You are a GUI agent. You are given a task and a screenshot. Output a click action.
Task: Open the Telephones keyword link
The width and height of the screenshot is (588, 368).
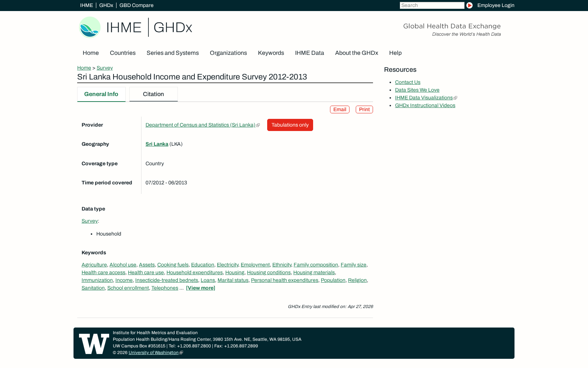click(165, 288)
